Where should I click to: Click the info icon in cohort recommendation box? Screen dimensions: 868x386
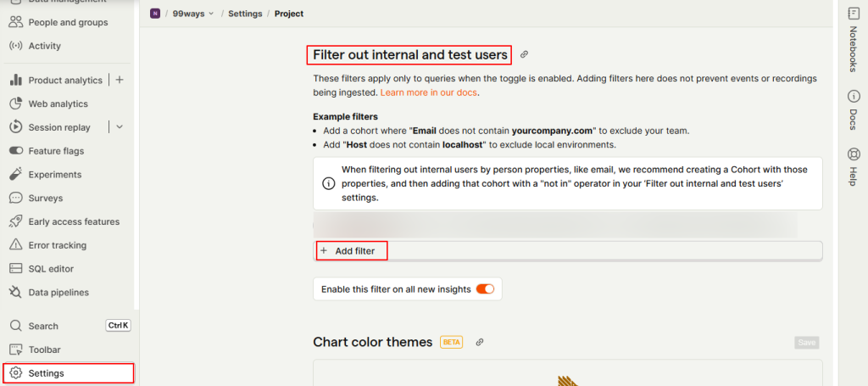(x=329, y=183)
